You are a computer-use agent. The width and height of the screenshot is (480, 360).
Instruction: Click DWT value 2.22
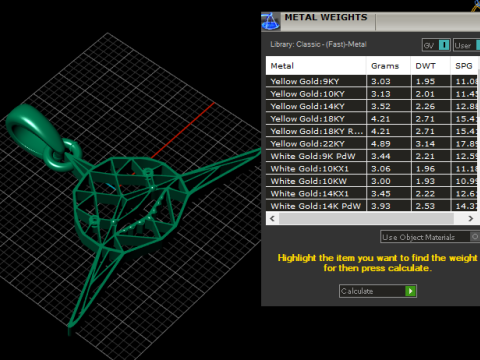click(x=425, y=194)
